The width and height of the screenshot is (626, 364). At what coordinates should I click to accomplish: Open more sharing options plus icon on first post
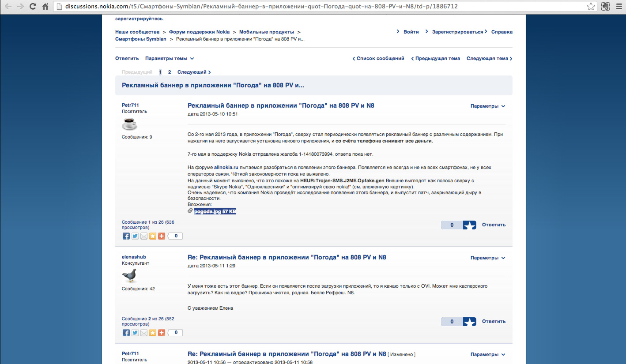162,236
